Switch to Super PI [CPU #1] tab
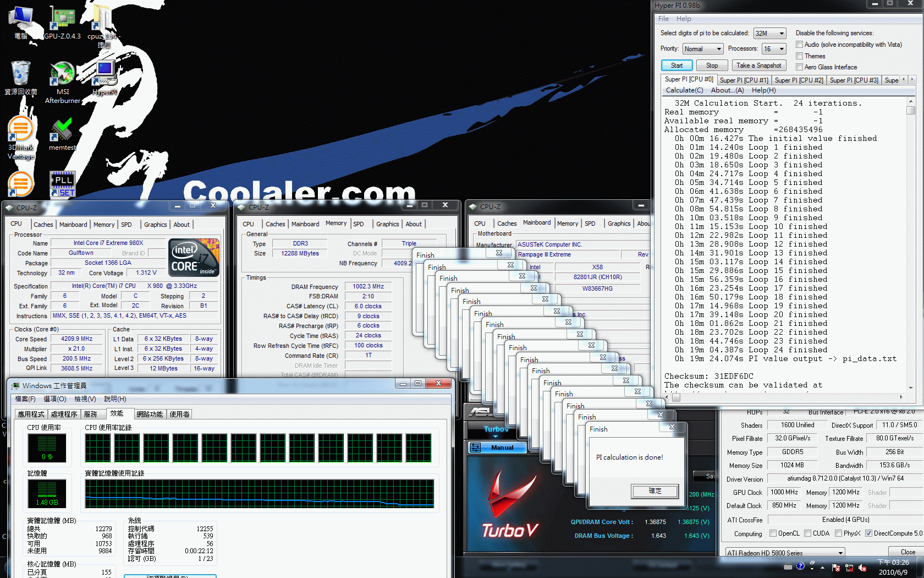This screenshot has width=924, height=578. click(744, 80)
